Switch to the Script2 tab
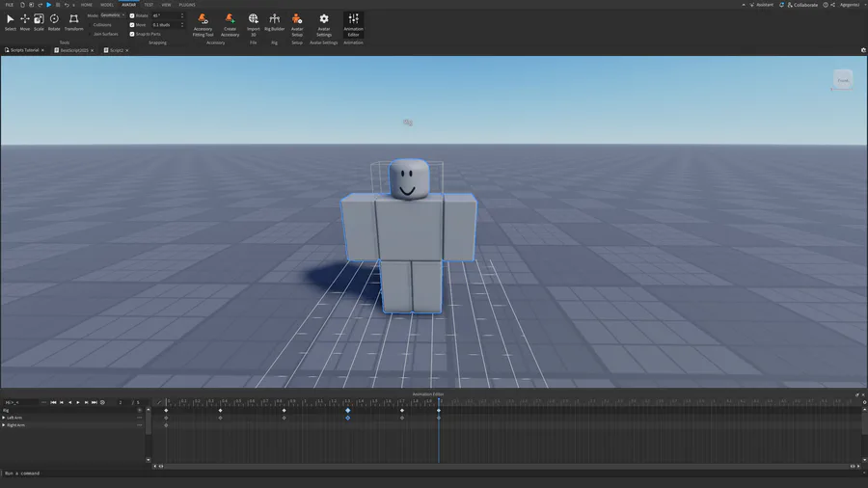Viewport: 868px width, 488px height. 117,50
